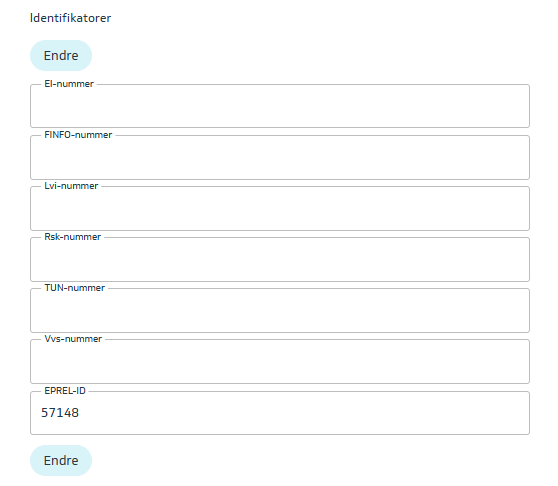Select the empty box between Lvi-nummer and TUN-nummer
The image size is (558, 486).
[x=280, y=259]
